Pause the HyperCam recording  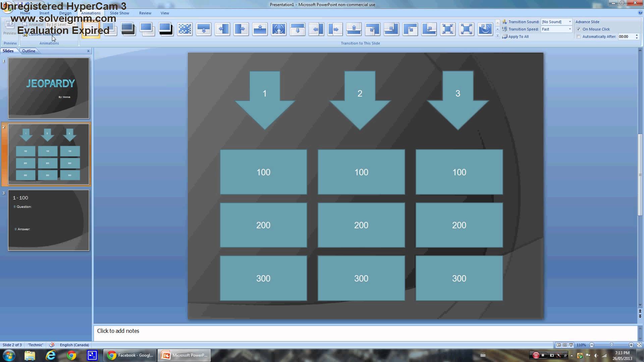tap(536, 355)
